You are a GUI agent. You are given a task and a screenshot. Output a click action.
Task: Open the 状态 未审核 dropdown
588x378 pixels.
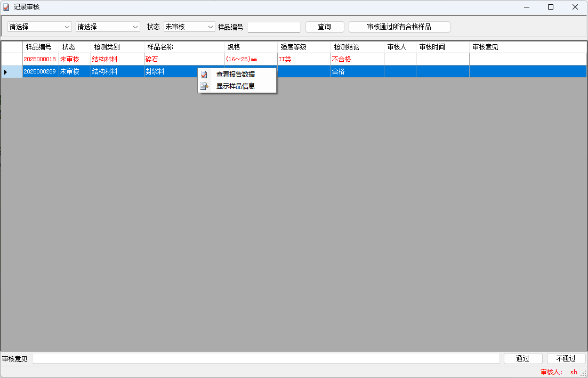coord(189,27)
